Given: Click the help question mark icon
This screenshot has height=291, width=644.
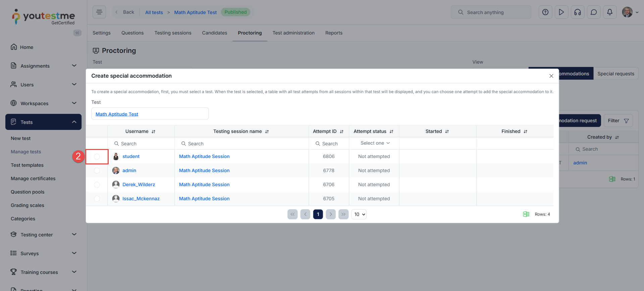Looking at the screenshot, I should click(x=545, y=12).
